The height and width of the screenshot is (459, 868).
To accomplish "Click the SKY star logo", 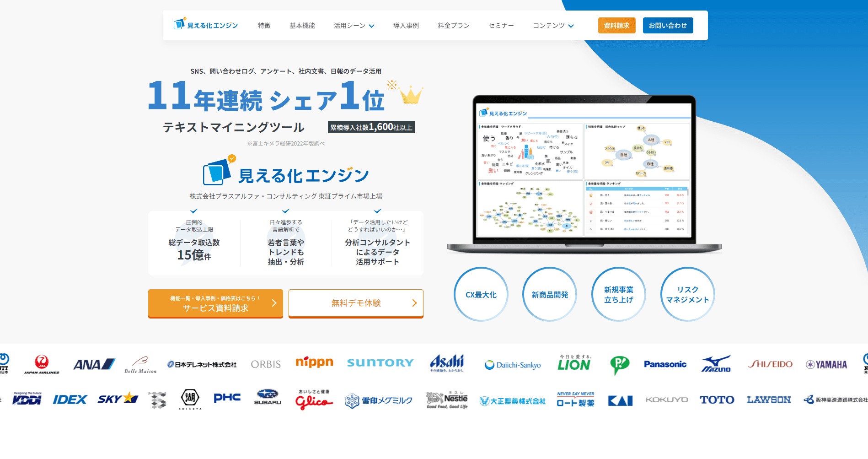I will pos(118,398).
